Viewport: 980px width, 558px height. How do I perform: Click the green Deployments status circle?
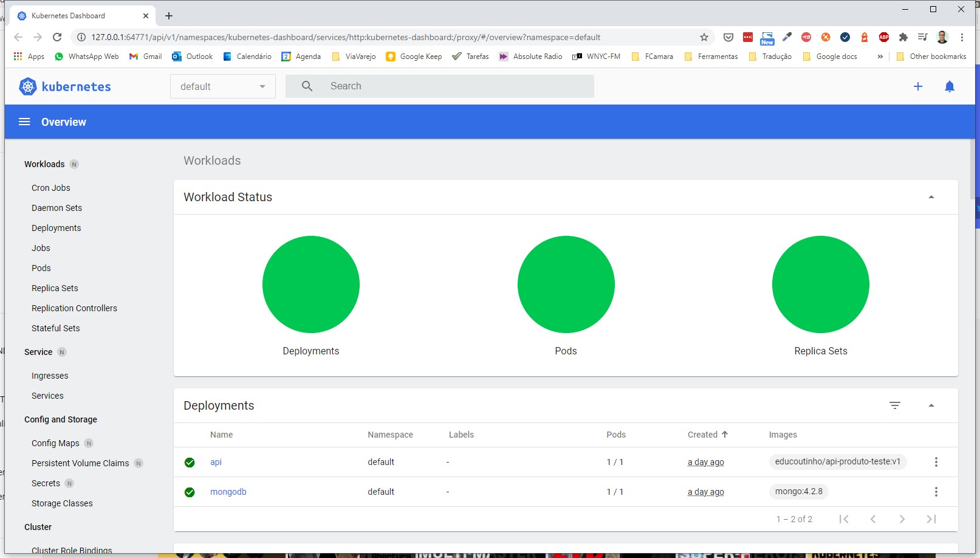pyautogui.click(x=311, y=284)
